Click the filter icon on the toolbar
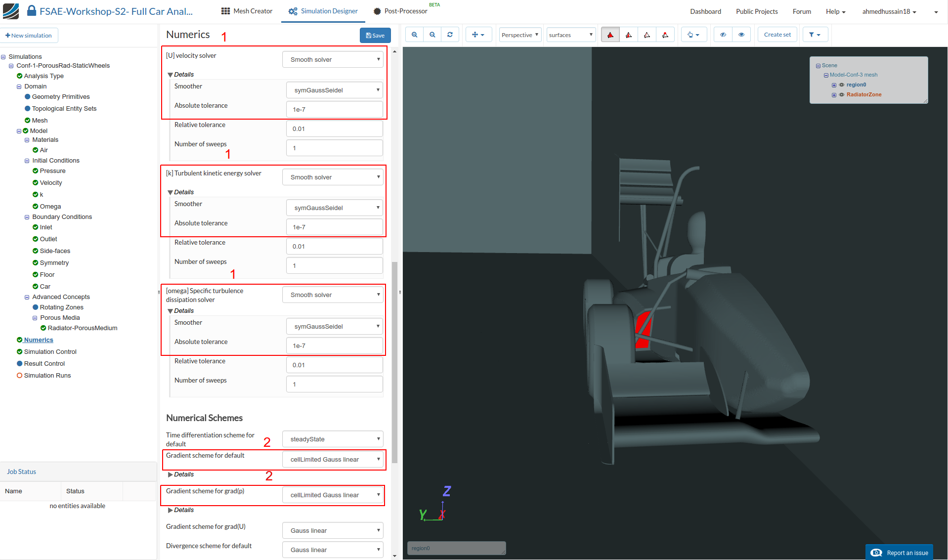This screenshot has width=948, height=560. coord(816,34)
